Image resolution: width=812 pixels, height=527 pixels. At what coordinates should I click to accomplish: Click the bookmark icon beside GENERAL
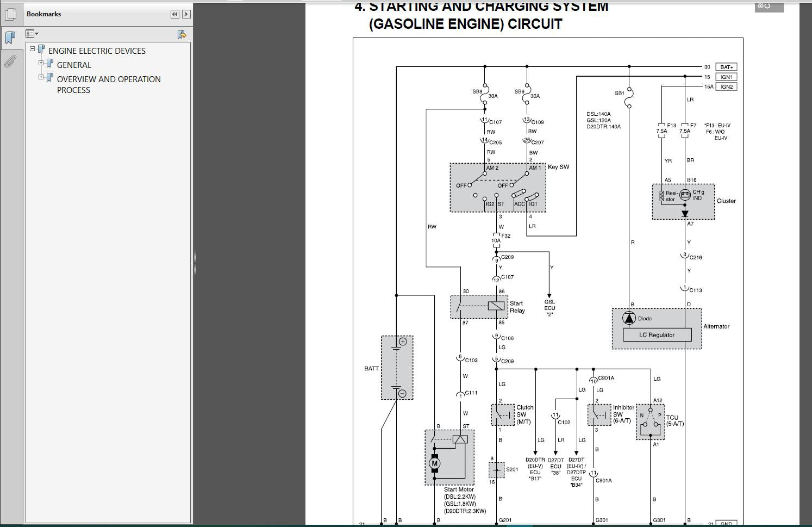pyautogui.click(x=50, y=64)
